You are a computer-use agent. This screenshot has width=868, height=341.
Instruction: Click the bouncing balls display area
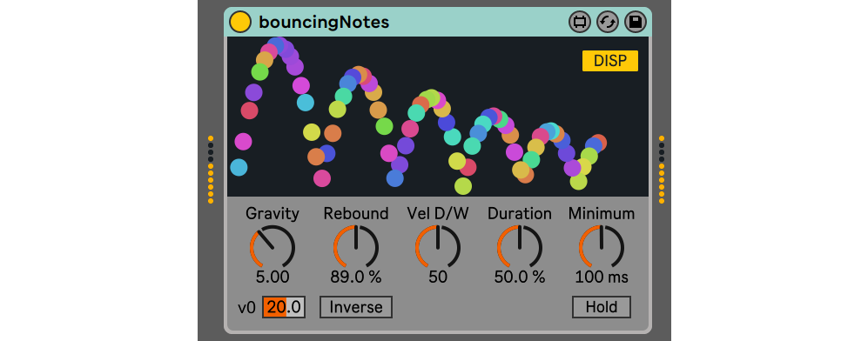(437, 116)
